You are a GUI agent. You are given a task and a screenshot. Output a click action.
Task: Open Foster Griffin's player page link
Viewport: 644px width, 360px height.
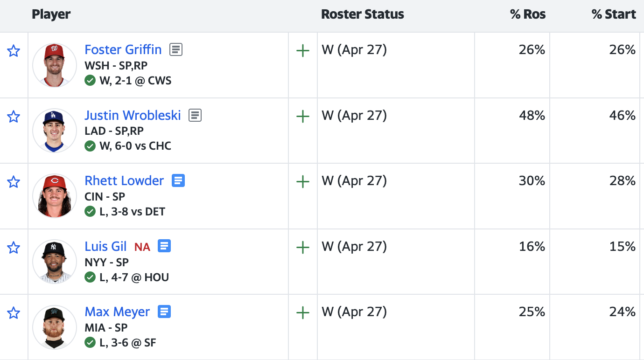coord(123,49)
